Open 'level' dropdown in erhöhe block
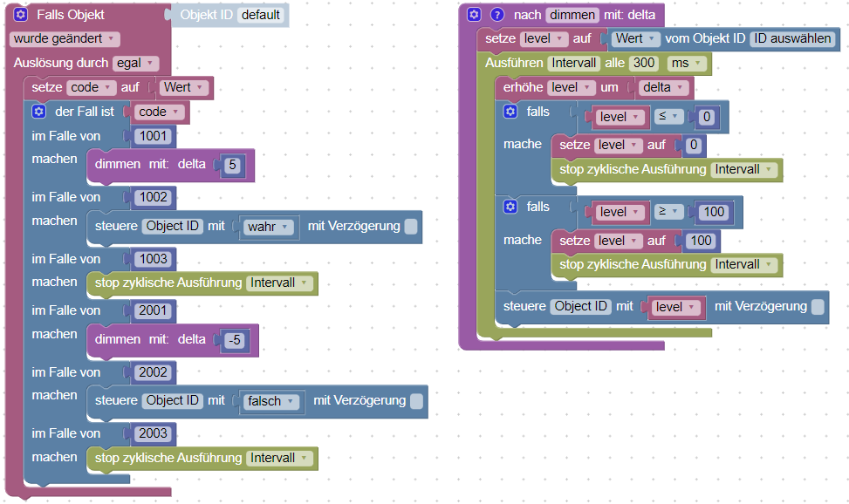849x504 pixels. pyautogui.click(x=572, y=88)
